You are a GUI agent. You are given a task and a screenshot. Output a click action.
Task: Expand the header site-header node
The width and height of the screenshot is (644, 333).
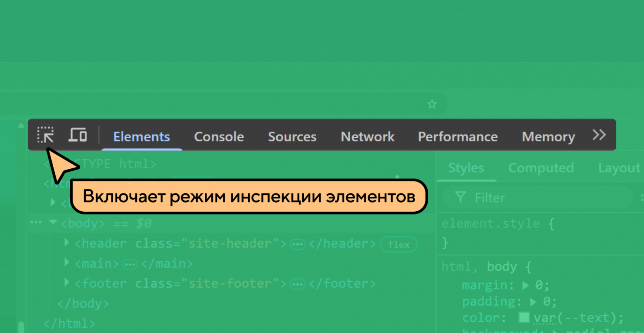coord(67,242)
